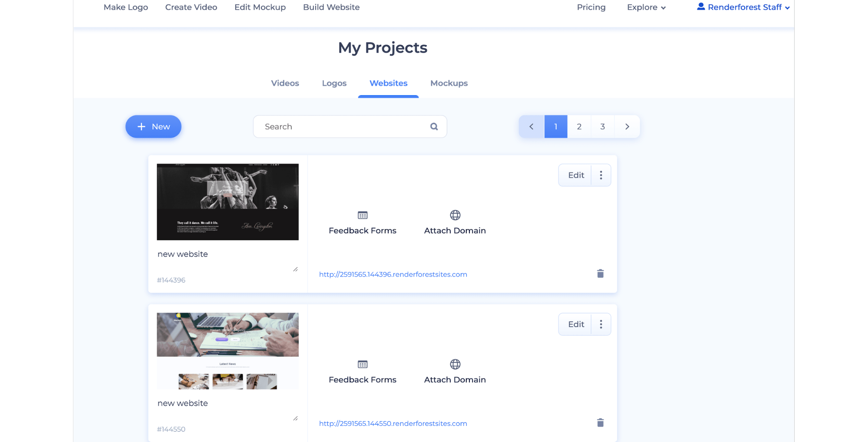This screenshot has width=868, height=442.
Task: Open Feedback Forms for website #144550
Action: [x=362, y=371]
